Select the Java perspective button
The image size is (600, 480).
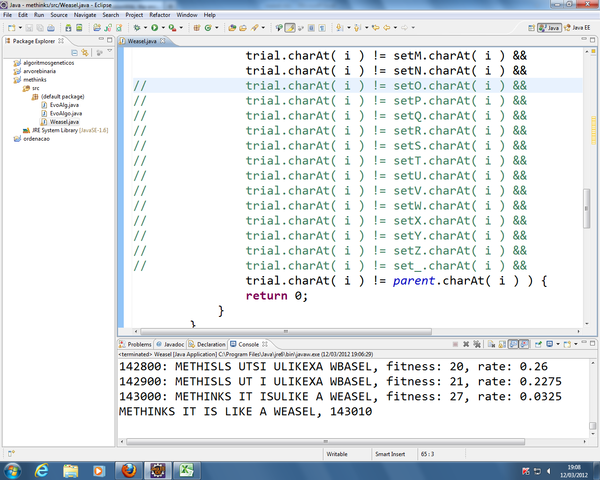click(x=550, y=29)
